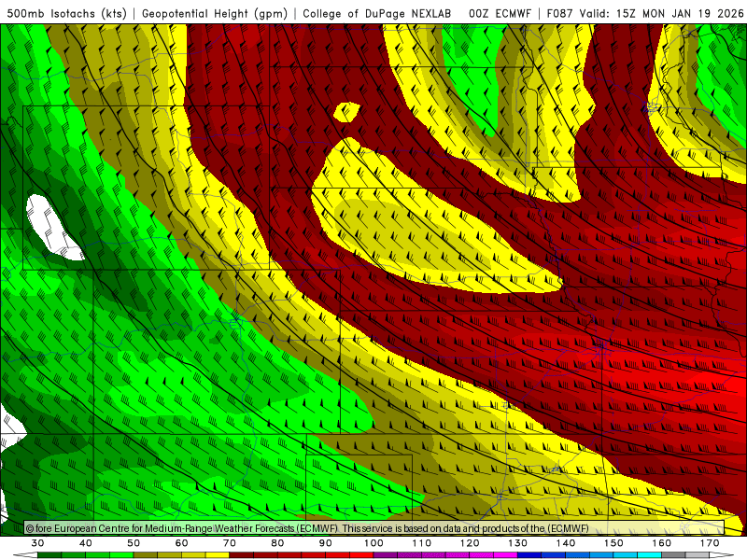Click the '170' value on the color scale
The image size is (747, 560).
tap(710, 543)
